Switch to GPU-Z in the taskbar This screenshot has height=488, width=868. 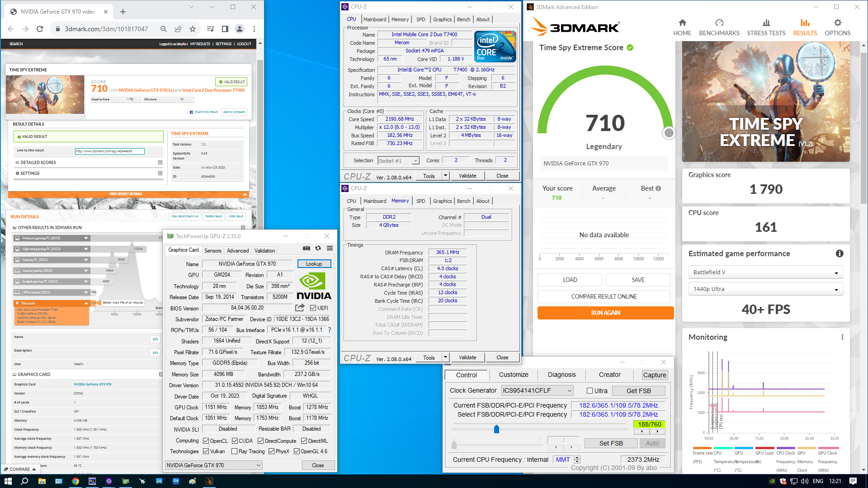(x=126, y=481)
